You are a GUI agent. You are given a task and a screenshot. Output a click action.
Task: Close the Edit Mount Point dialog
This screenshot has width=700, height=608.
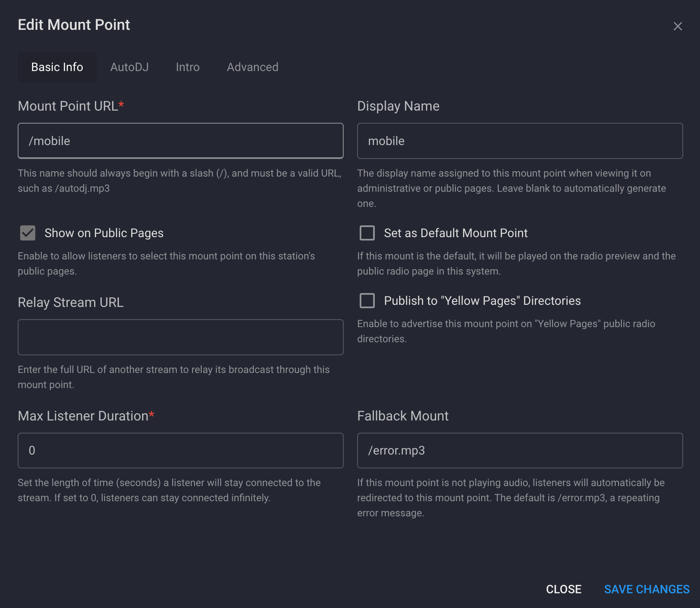click(678, 26)
